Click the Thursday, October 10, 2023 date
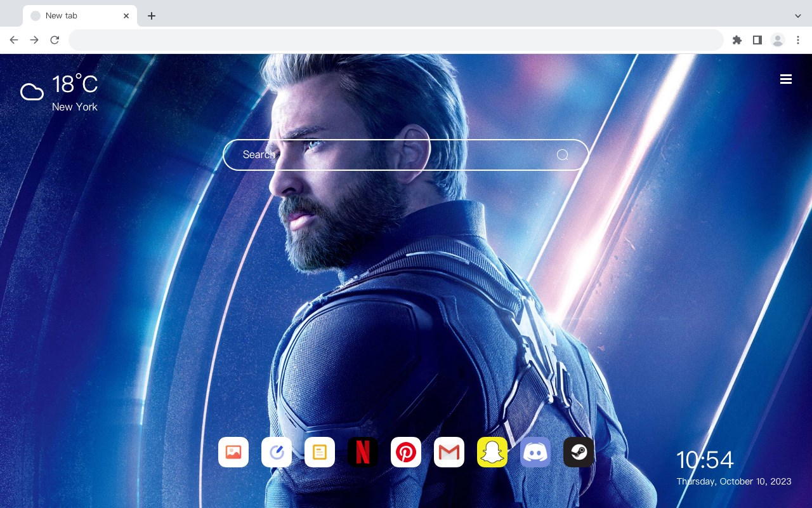The width and height of the screenshot is (812, 508). tap(734, 481)
